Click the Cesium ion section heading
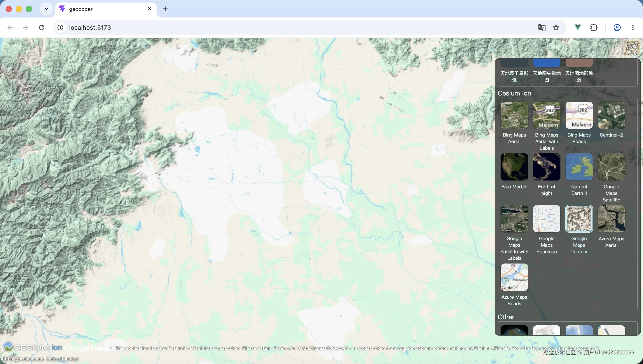Viewport: 643px width, 364px height. tap(514, 93)
